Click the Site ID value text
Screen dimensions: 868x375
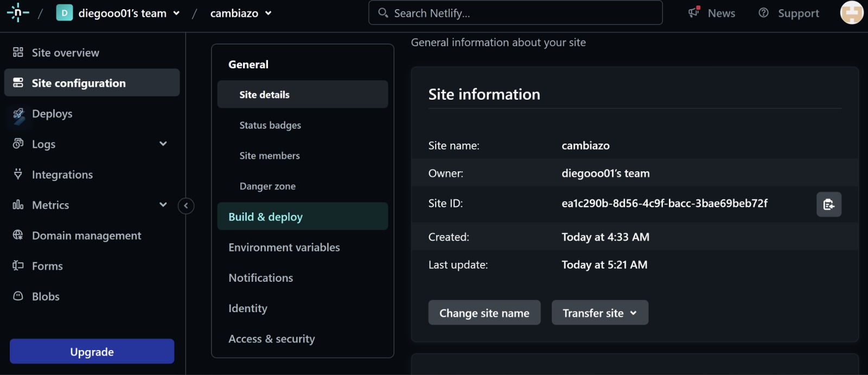pyautogui.click(x=665, y=203)
